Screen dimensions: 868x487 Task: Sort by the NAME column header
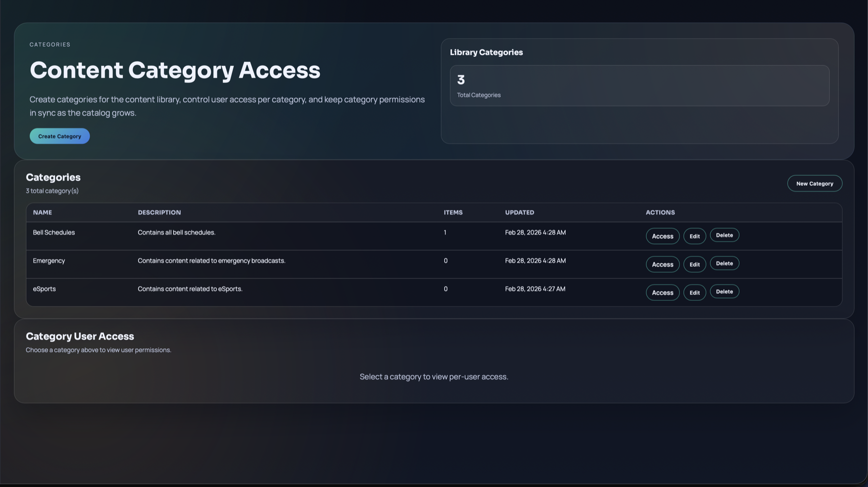tap(42, 212)
